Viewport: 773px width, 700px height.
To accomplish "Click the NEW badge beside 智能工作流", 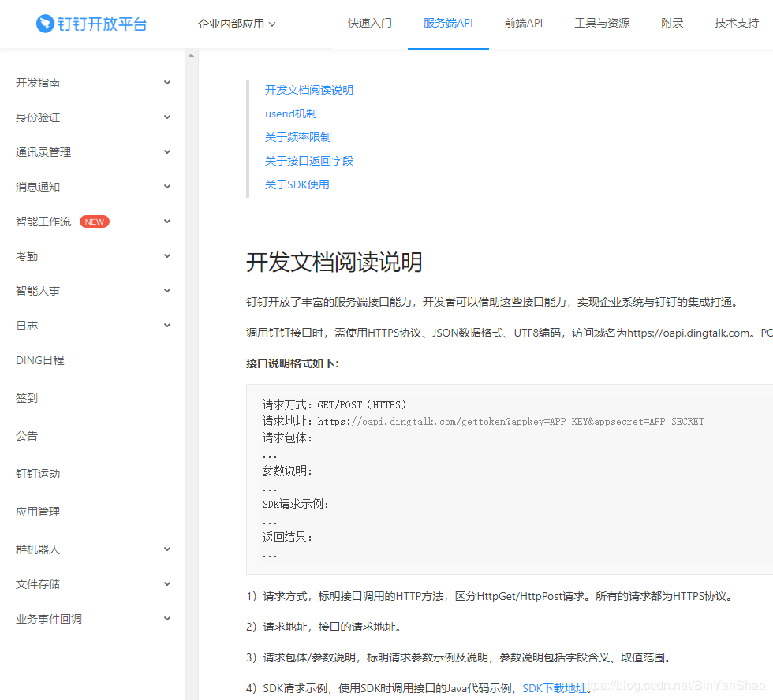I will click(x=95, y=222).
